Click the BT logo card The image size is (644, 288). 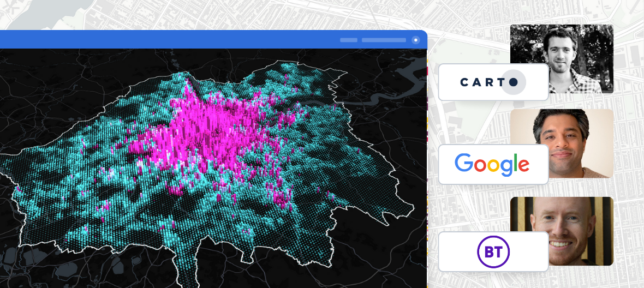pyautogui.click(x=493, y=251)
